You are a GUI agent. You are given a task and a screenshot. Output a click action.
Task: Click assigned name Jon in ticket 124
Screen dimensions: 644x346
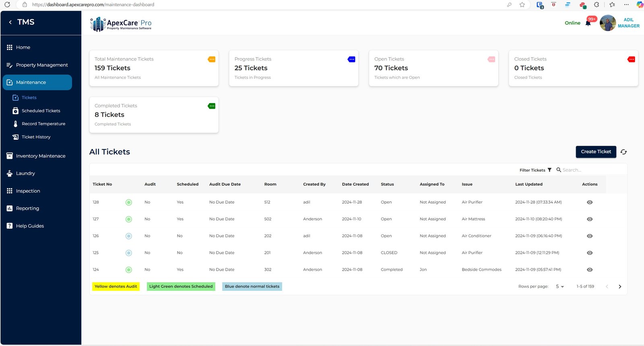pyautogui.click(x=423, y=270)
